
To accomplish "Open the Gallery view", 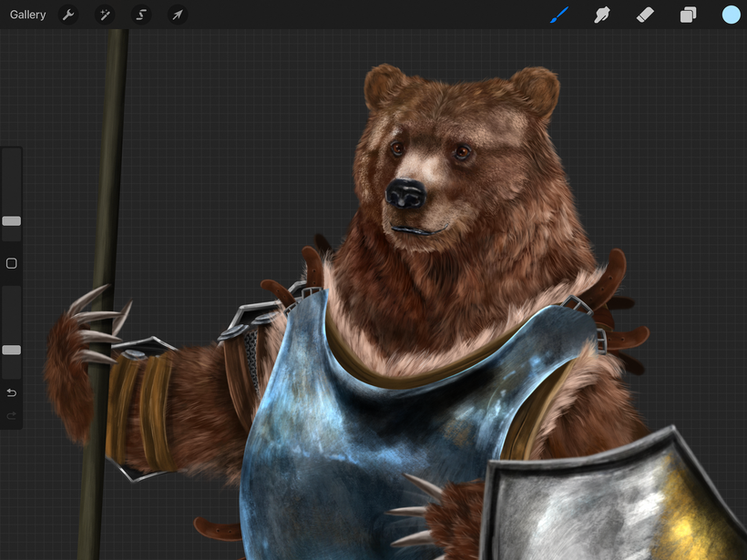I will pos(27,15).
